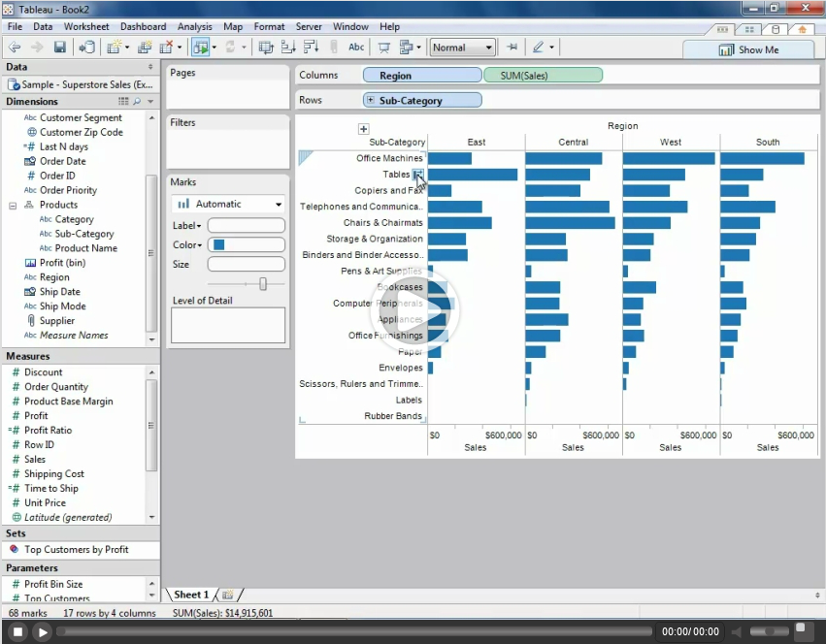This screenshot has width=826, height=644.
Task: Click the Undo back-arrow toolbar icon
Action: 15,48
